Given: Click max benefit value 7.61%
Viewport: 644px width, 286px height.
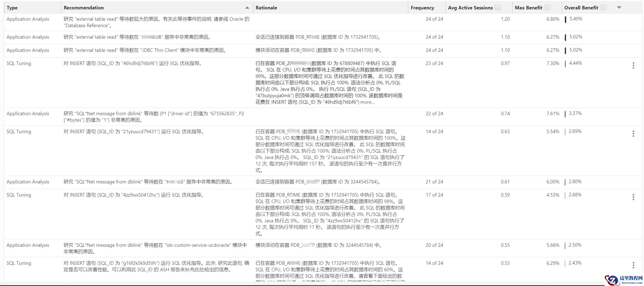Looking at the screenshot, I should tap(553, 114).
